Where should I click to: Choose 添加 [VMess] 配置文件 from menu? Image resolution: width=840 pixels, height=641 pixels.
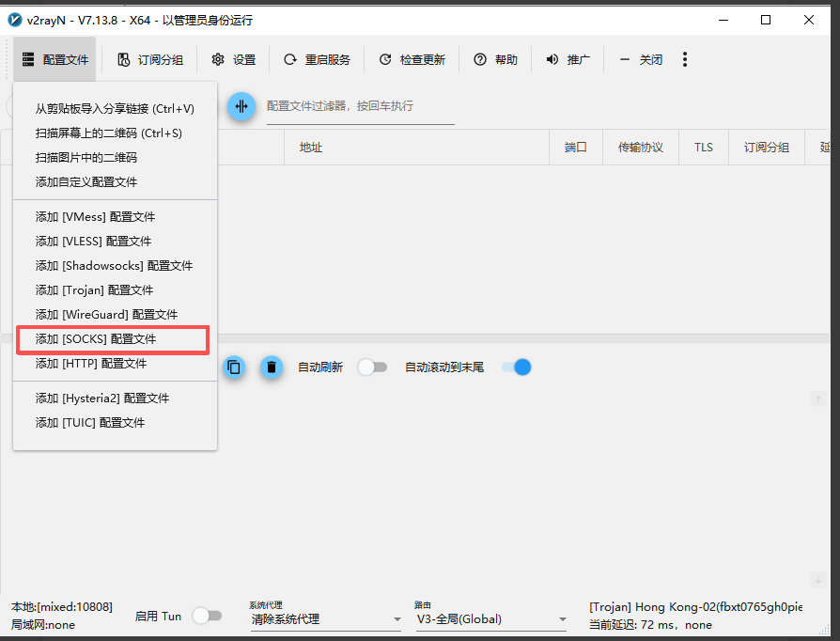click(x=116, y=217)
